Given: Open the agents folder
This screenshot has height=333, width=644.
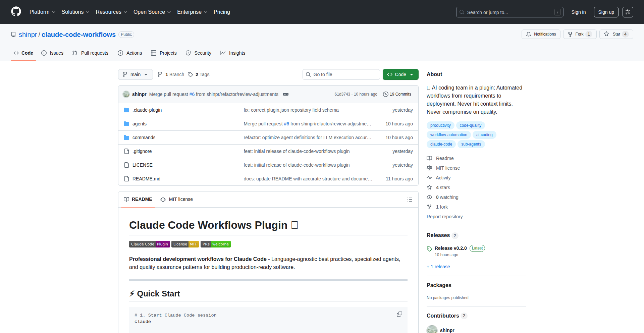Looking at the screenshot, I should click(139, 124).
